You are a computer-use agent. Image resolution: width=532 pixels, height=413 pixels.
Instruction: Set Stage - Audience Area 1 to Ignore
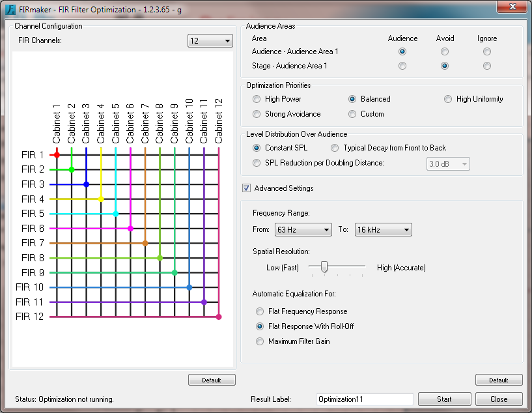[487, 66]
